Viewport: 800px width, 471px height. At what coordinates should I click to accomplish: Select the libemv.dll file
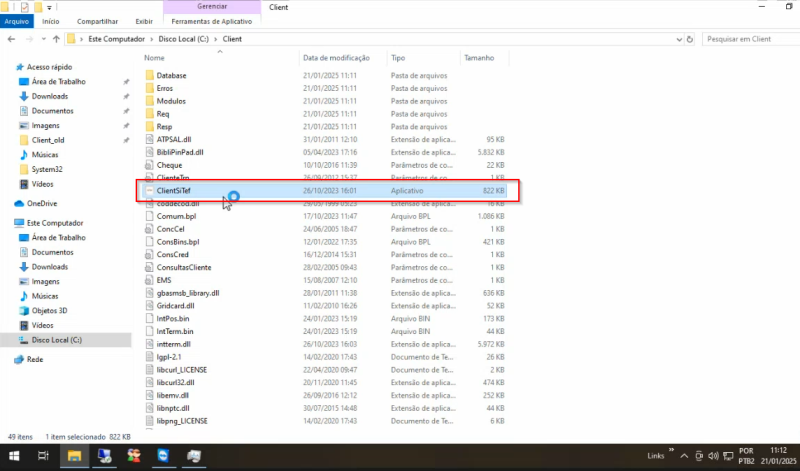pyautogui.click(x=172, y=395)
